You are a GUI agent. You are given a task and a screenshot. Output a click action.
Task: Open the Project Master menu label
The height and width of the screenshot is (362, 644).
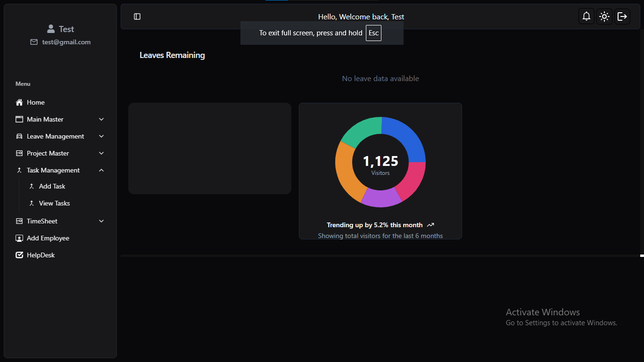click(x=48, y=153)
